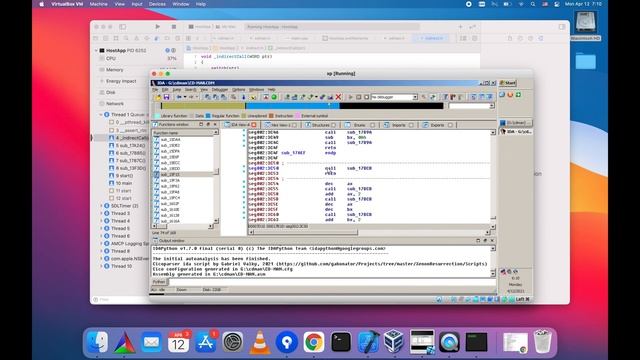Toggle the Xcode inspector panel icon
The image size is (640, 360).
point(562,27)
